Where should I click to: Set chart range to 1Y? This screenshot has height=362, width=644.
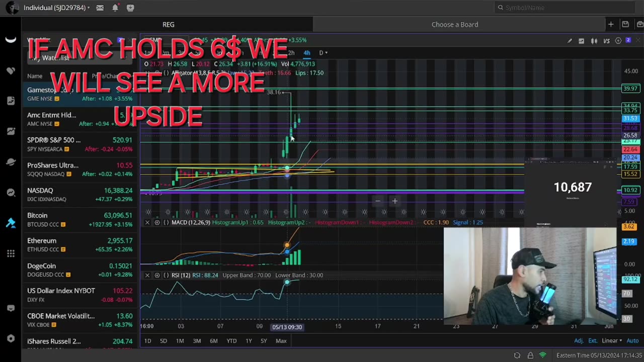click(249, 341)
